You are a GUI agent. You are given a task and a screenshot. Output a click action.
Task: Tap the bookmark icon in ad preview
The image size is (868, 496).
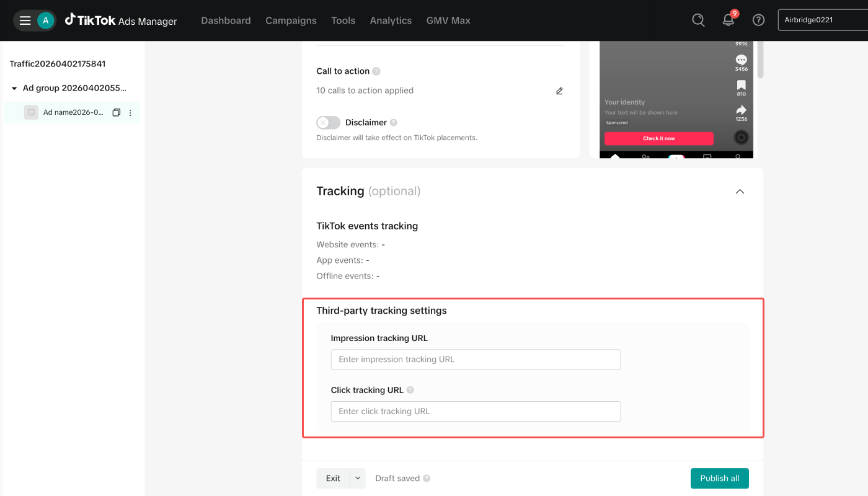tap(741, 86)
